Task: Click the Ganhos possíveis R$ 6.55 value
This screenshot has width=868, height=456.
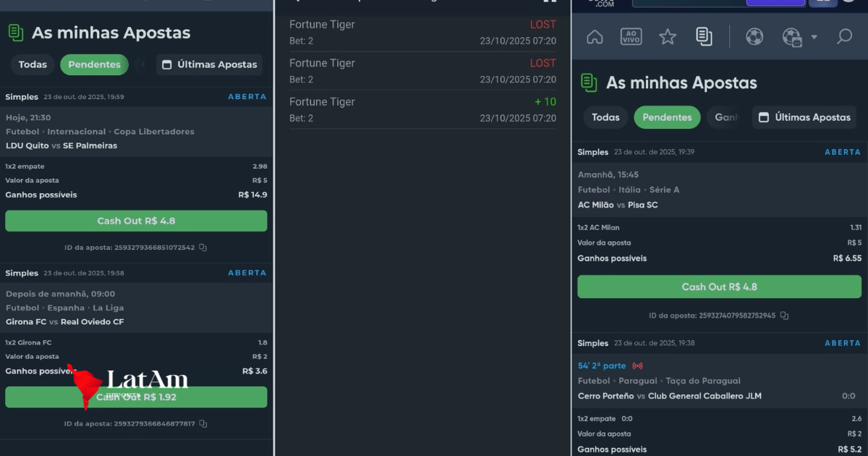Action: pyautogui.click(x=847, y=258)
